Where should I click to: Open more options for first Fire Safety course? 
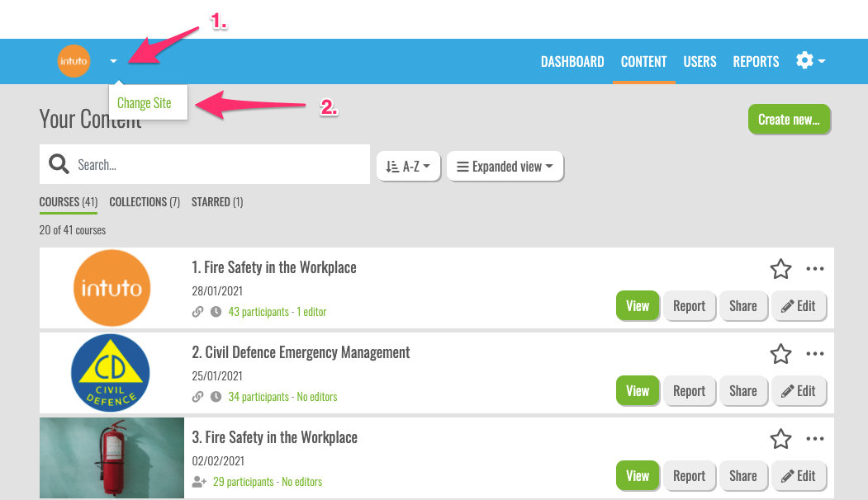click(815, 269)
